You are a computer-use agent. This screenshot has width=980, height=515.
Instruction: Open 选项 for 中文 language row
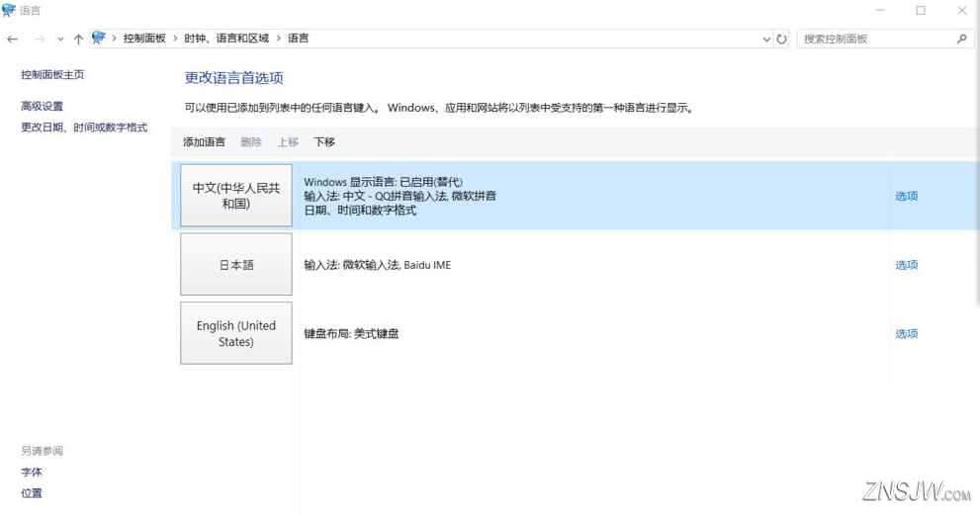[x=906, y=197]
